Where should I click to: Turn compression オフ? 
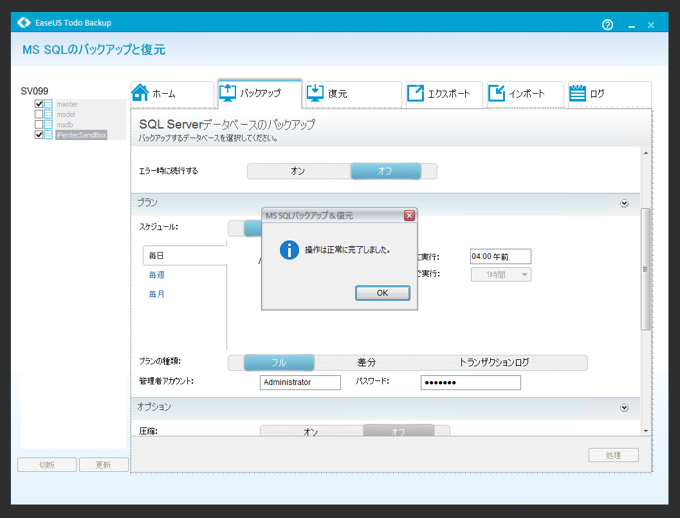point(398,431)
